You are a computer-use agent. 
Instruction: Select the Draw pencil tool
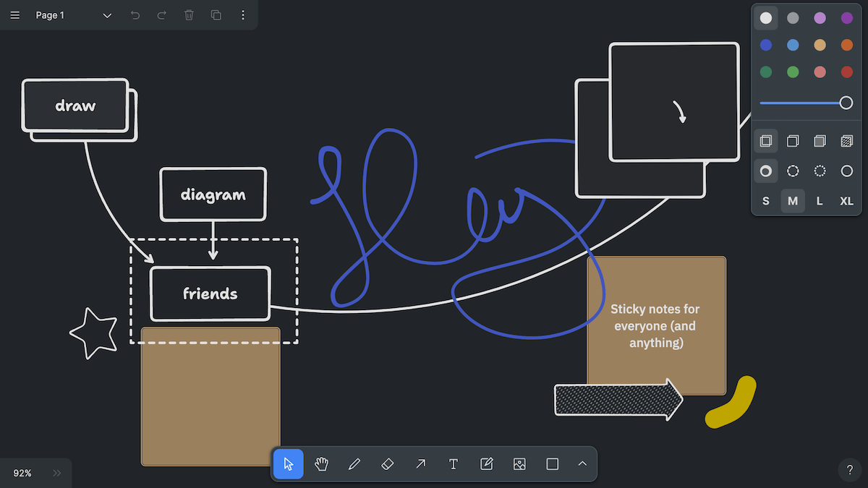pos(354,464)
